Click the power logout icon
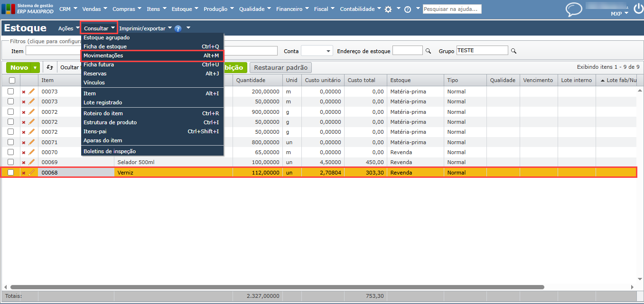The height and width of the screenshot is (304, 644). (638, 9)
